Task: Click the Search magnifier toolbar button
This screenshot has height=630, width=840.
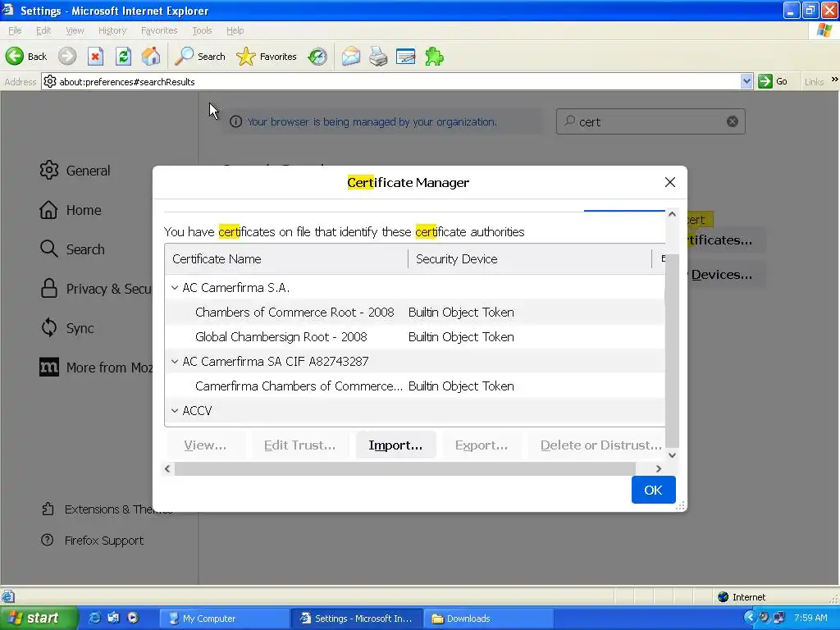Action: 200,57
